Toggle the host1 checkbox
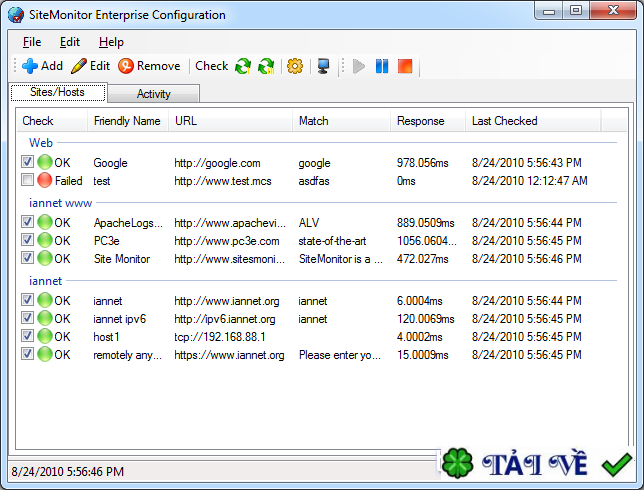This screenshot has width=644, height=490. 28,336
